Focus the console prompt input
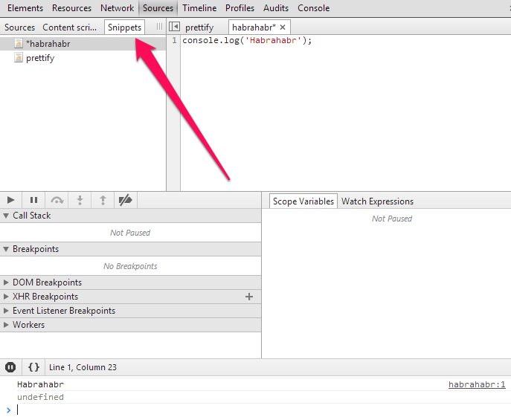511x420 pixels. (261, 410)
